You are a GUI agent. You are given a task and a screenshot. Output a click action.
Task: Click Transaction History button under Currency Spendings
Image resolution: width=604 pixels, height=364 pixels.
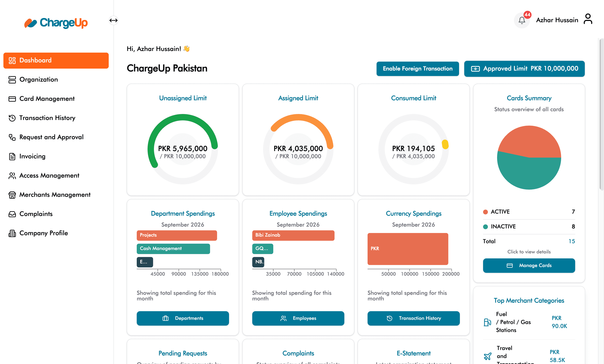pos(414,318)
